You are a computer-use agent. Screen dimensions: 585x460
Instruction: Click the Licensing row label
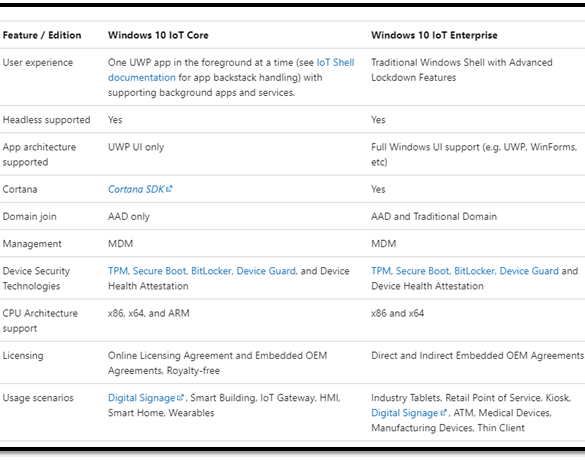pyautogui.click(x=23, y=356)
